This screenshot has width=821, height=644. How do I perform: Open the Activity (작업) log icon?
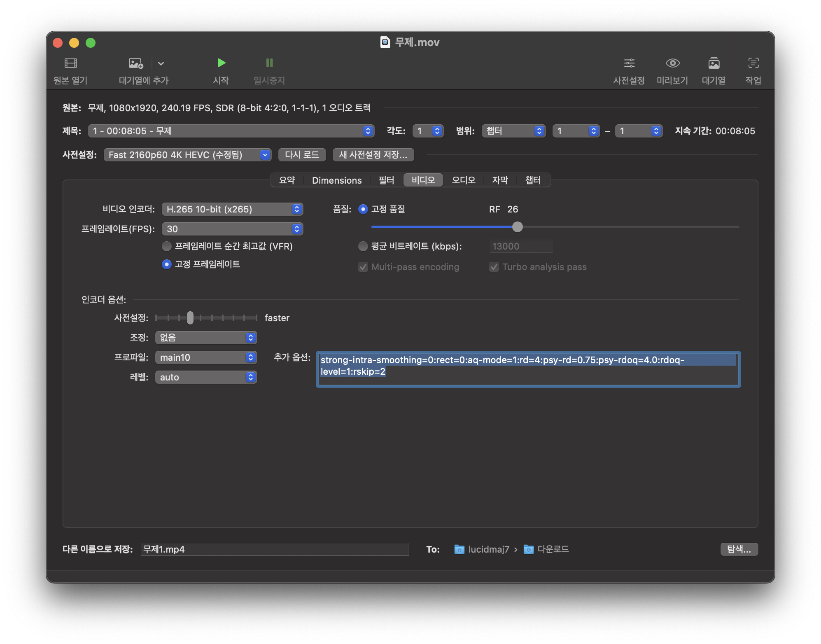(x=753, y=63)
